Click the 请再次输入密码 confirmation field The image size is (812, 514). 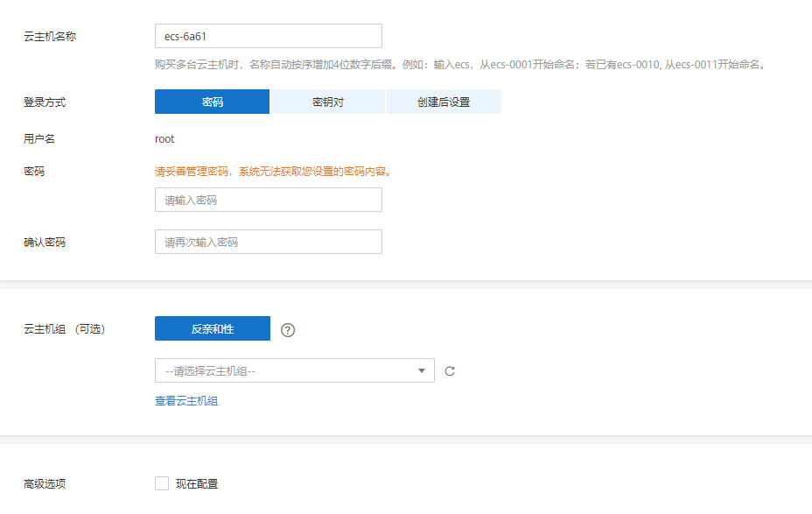pos(268,243)
